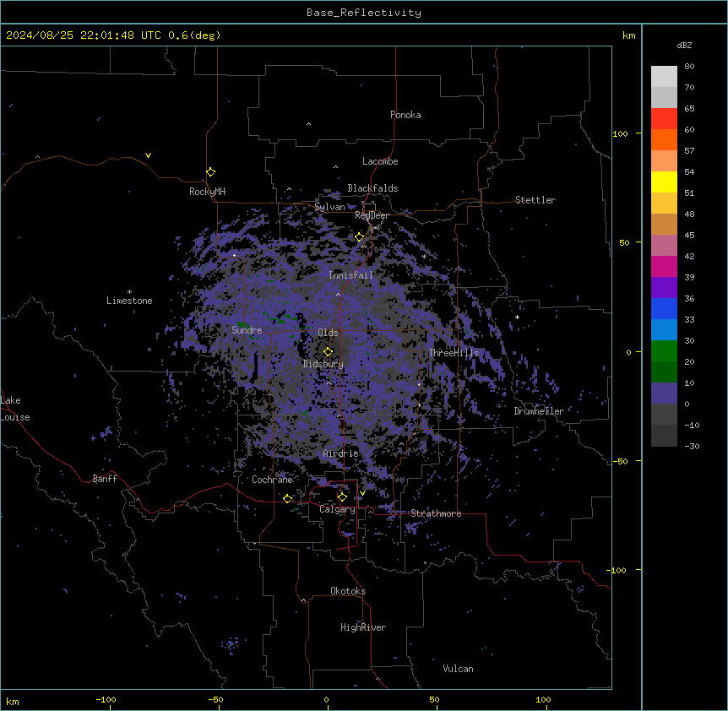Click the Lake Louise label

pos(15,409)
